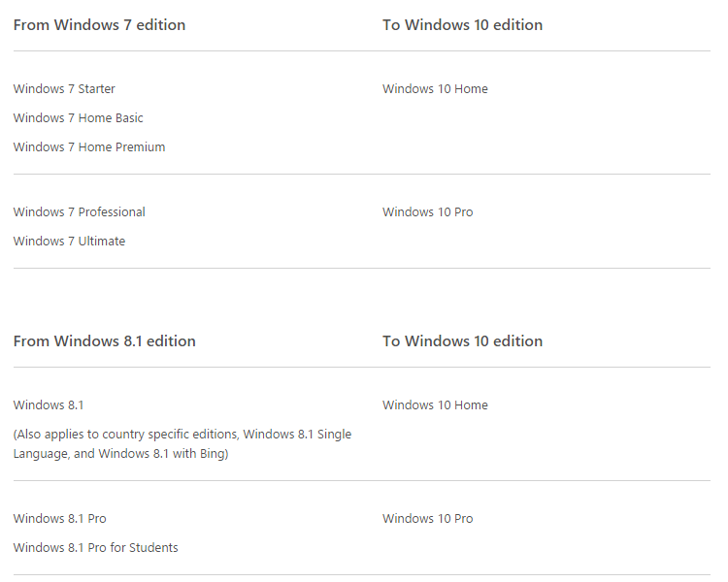728x582 pixels.
Task: Select the Windows 7 Starter text
Action: pos(64,89)
